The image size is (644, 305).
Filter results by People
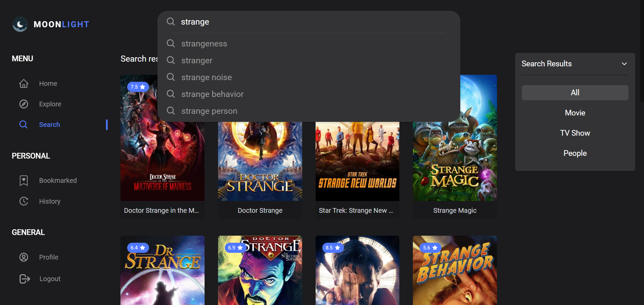point(575,153)
